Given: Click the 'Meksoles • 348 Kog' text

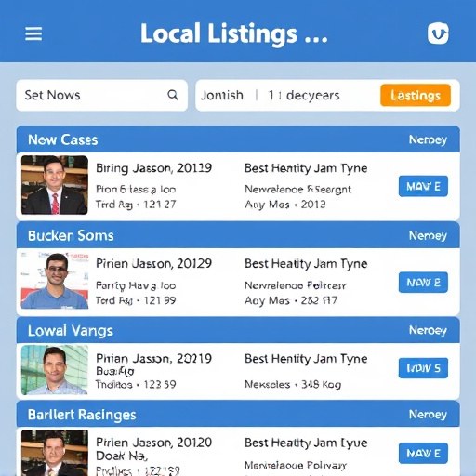Looking at the screenshot, I should [x=293, y=385].
